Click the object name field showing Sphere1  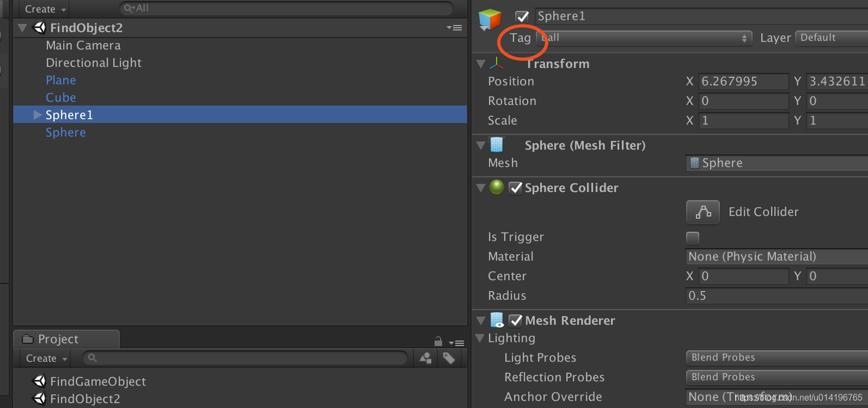[x=701, y=16]
